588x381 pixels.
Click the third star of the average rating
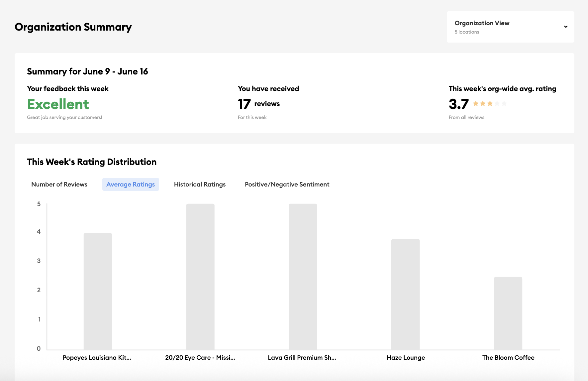(491, 103)
